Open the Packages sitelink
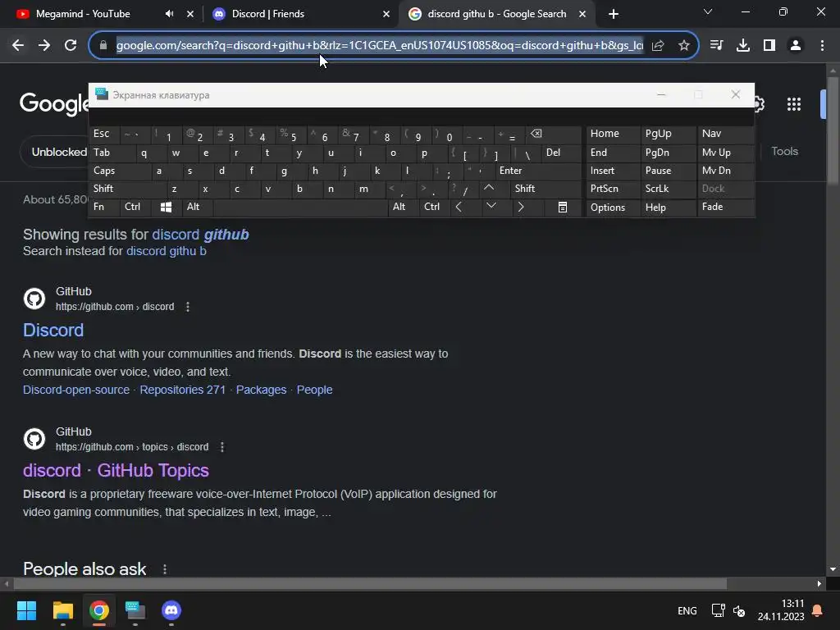Screen dimensions: 840x630 261,390
